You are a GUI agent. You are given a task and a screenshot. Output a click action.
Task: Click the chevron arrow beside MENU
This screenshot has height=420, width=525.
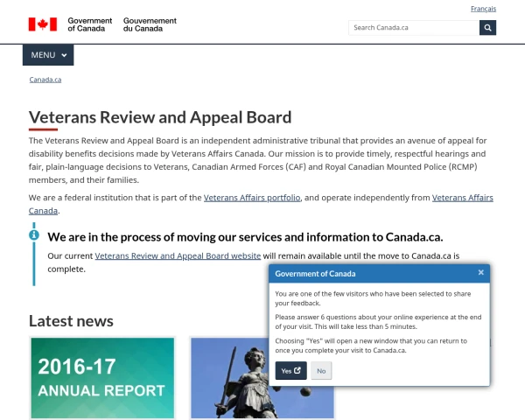[64, 55]
